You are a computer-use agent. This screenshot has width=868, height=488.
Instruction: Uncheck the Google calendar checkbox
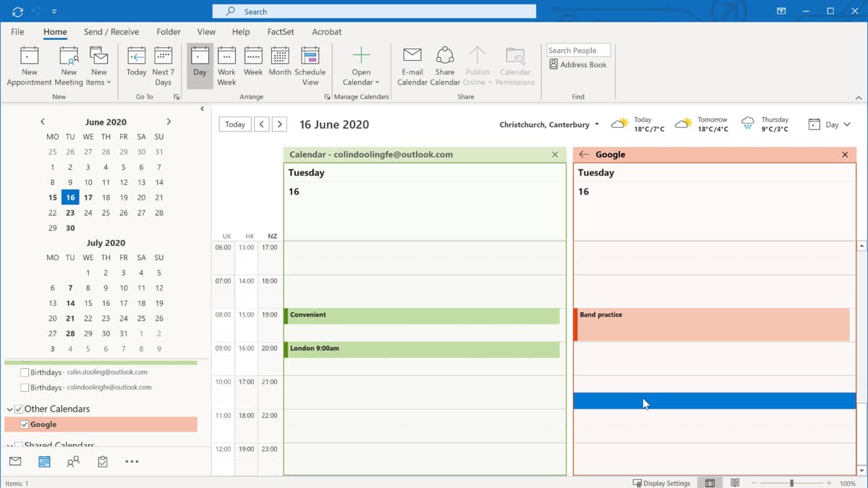point(25,424)
